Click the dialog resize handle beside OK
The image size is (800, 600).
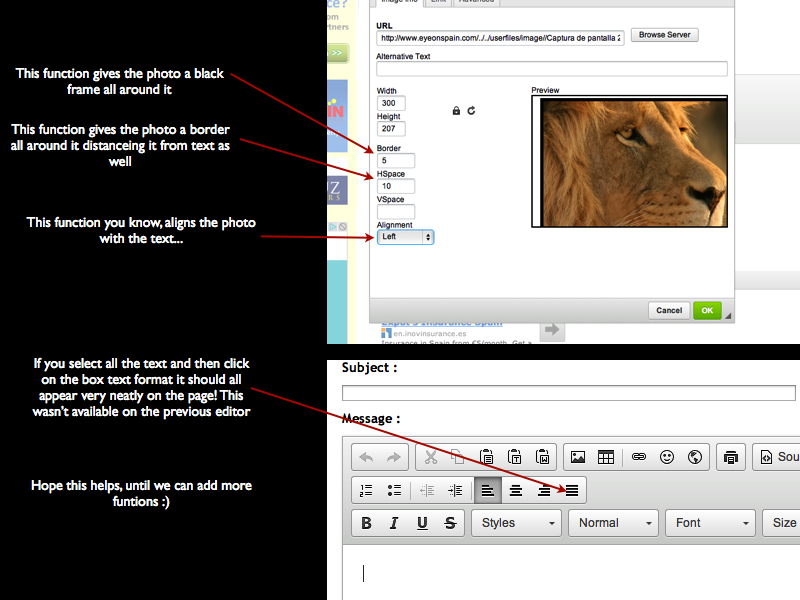[x=728, y=316]
